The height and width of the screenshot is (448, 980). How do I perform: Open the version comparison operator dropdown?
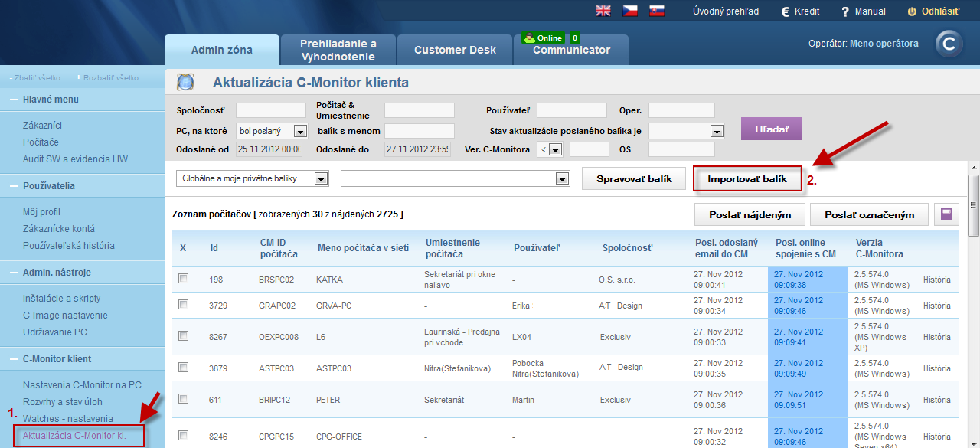pyautogui.click(x=550, y=149)
